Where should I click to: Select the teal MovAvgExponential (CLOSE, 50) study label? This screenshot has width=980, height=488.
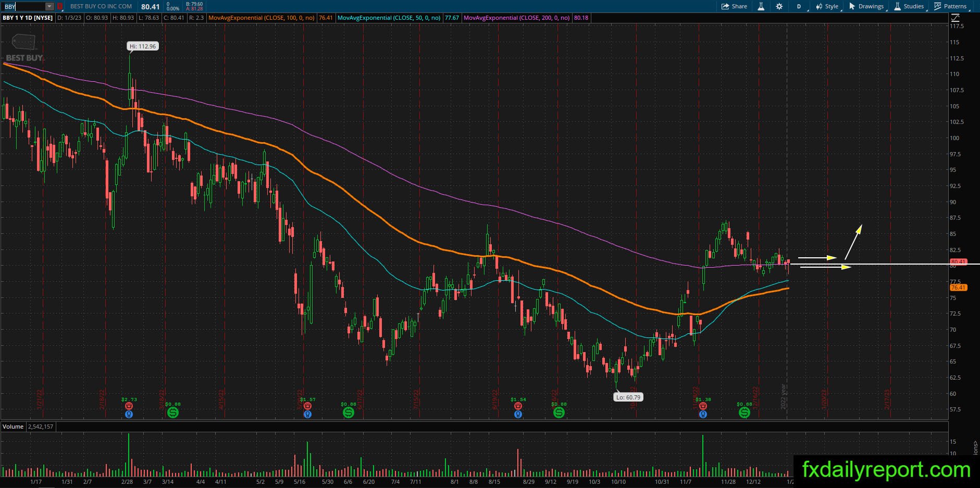click(389, 18)
